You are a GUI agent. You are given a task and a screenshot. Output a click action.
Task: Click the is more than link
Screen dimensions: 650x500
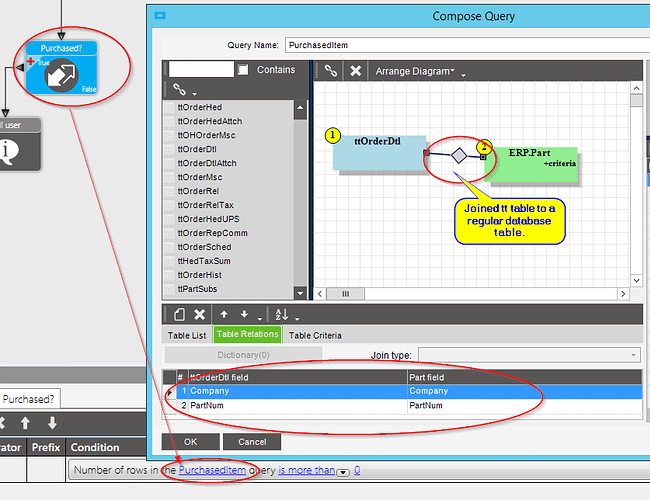pyautogui.click(x=306, y=470)
